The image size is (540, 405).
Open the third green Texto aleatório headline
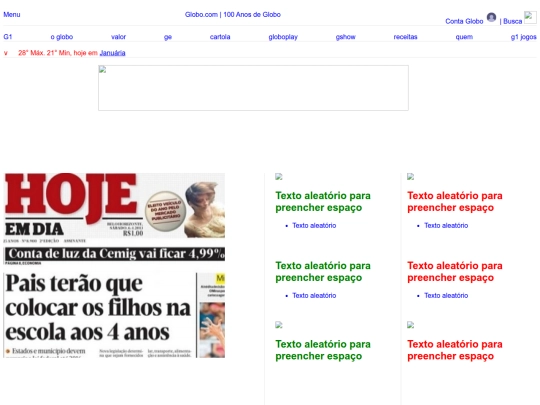(323, 350)
